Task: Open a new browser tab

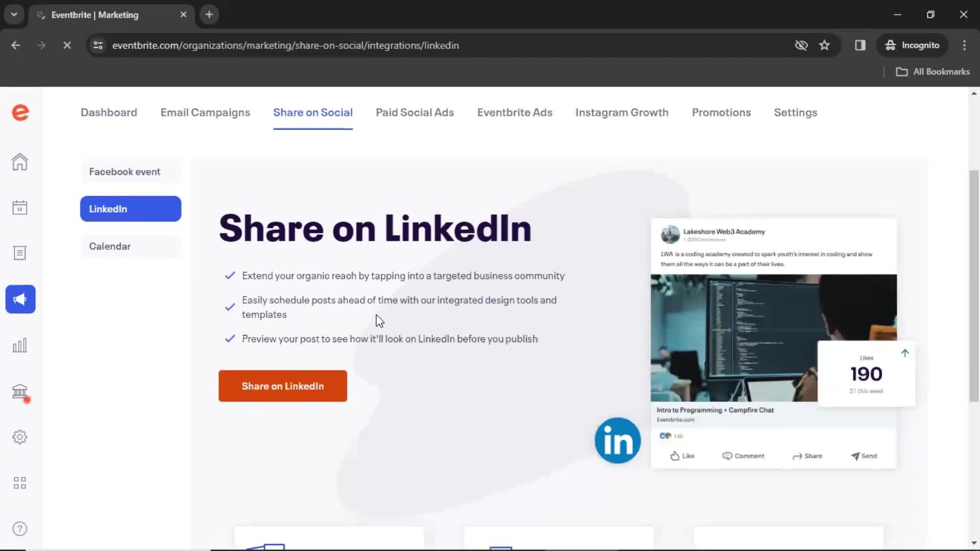Action: [209, 14]
